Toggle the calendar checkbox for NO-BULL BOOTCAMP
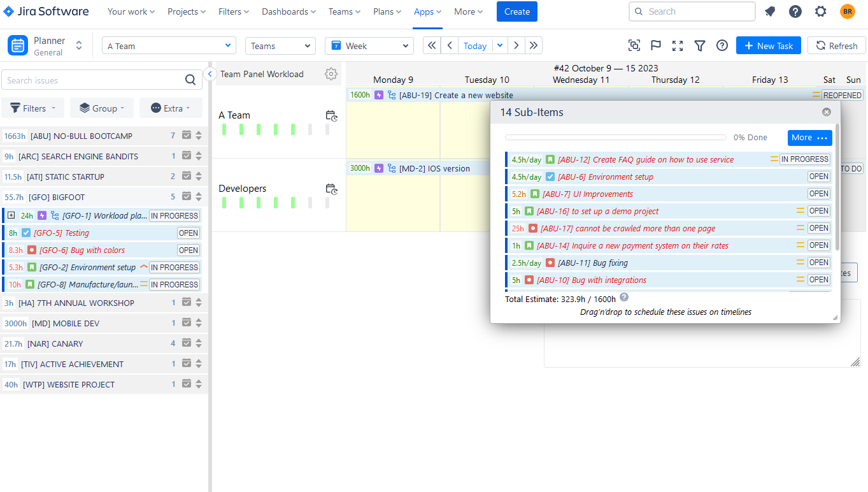 186,135
